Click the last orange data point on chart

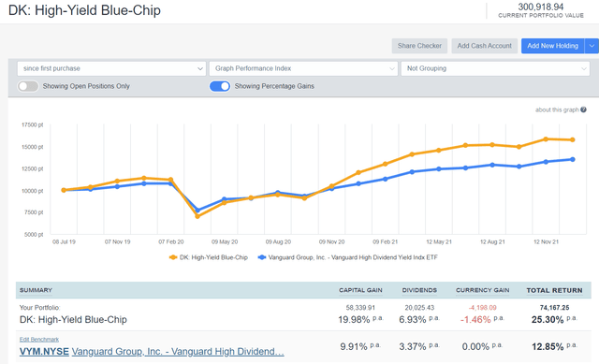coord(573,139)
